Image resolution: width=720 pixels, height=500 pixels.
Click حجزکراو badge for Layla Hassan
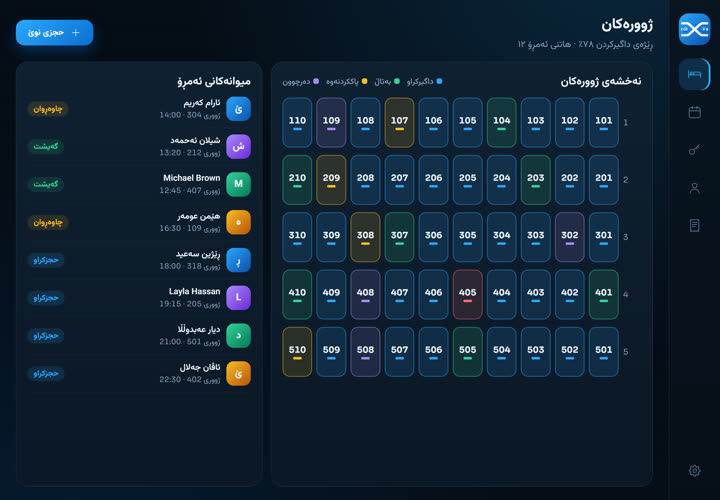click(46, 298)
